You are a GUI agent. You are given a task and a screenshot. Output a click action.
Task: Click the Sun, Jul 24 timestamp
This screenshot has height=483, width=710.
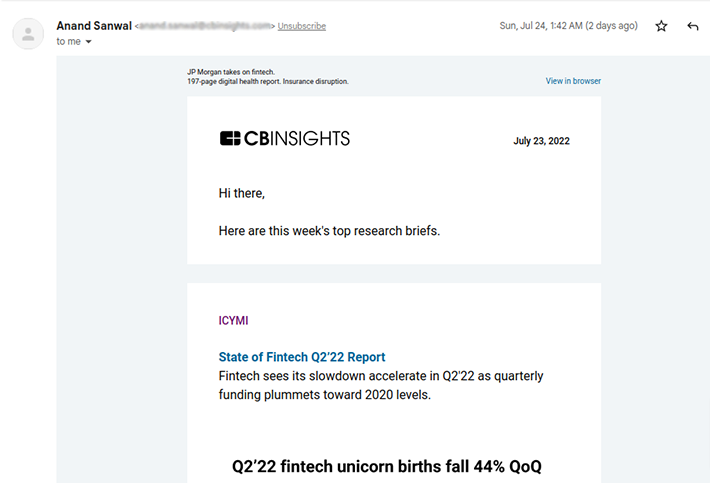[x=568, y=26]
